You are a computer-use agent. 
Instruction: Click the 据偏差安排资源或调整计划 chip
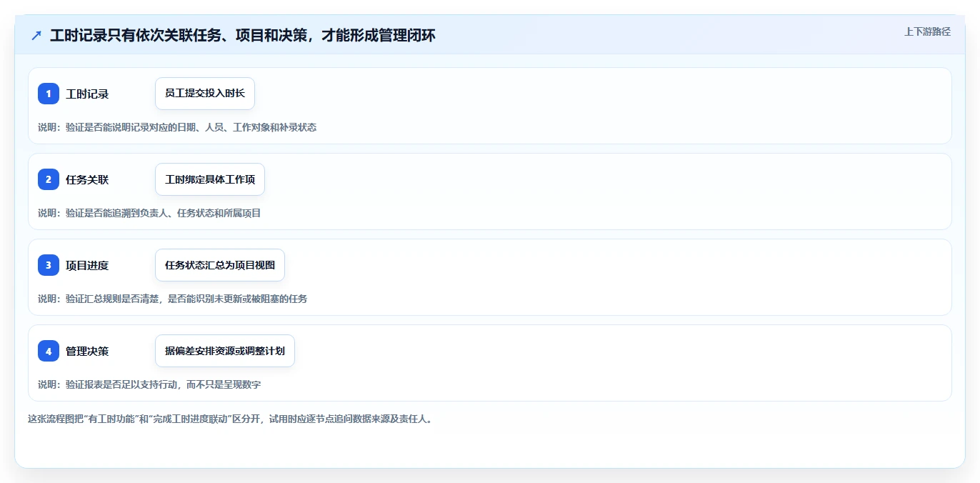[x=225, y=351]
